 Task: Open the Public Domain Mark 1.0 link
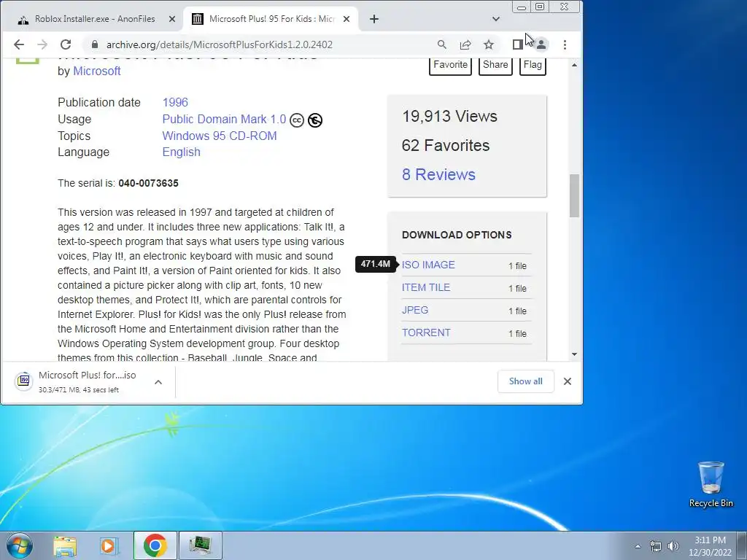coord(224,119)
